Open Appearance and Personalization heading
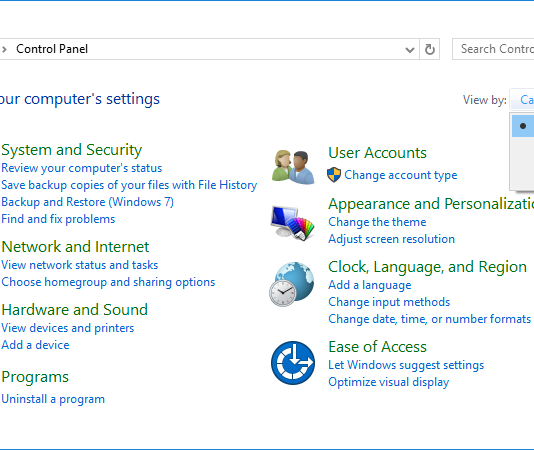This screenshot has height=450, width=534. [431, 204]
